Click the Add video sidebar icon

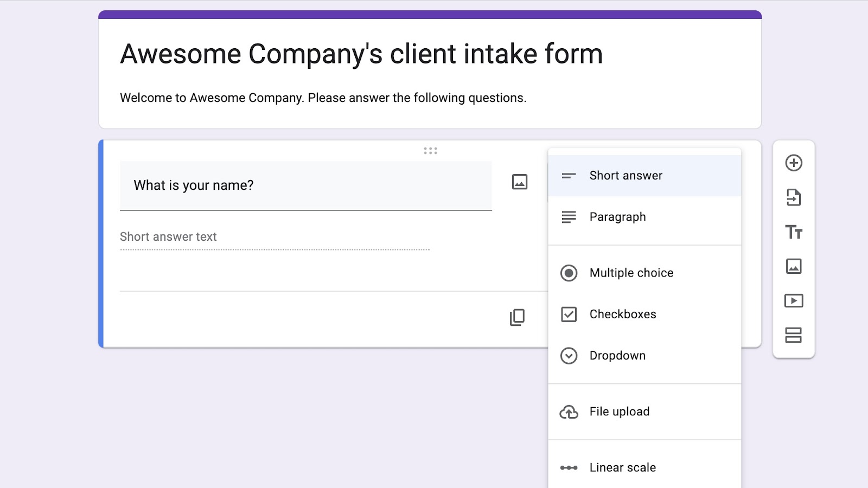point(794,300)
